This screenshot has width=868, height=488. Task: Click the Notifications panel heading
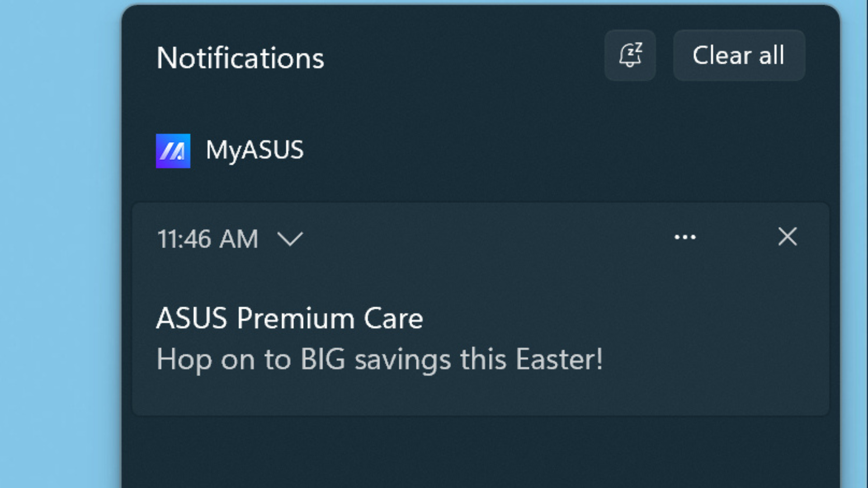(240, 58)
